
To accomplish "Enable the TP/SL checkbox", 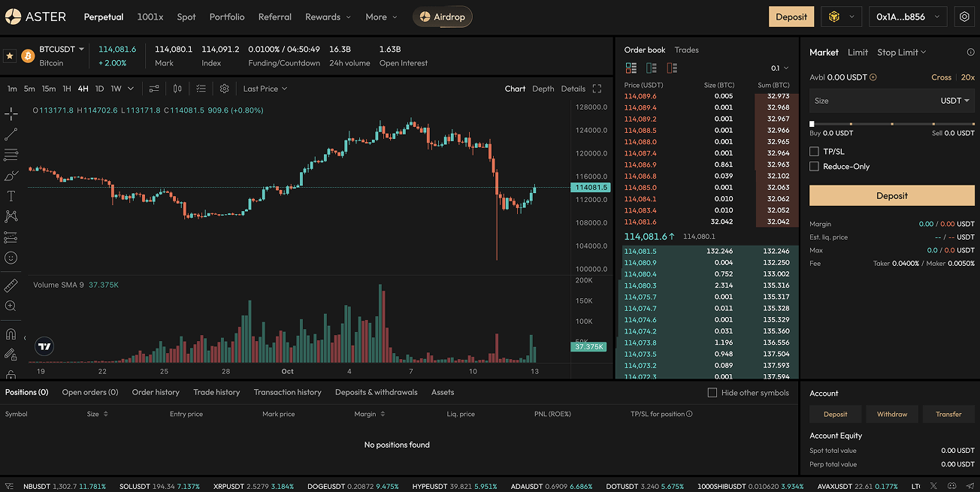I will coord(814,151).
